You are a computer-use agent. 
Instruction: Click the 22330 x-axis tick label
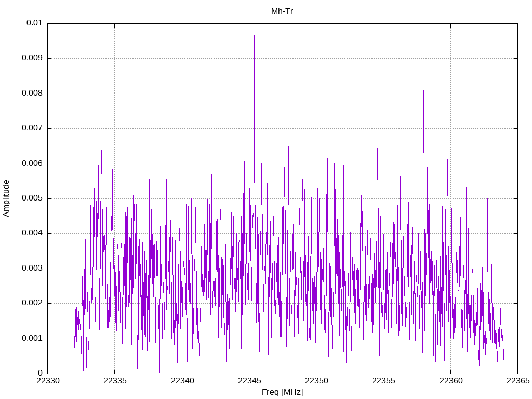(x=47, y=381)
